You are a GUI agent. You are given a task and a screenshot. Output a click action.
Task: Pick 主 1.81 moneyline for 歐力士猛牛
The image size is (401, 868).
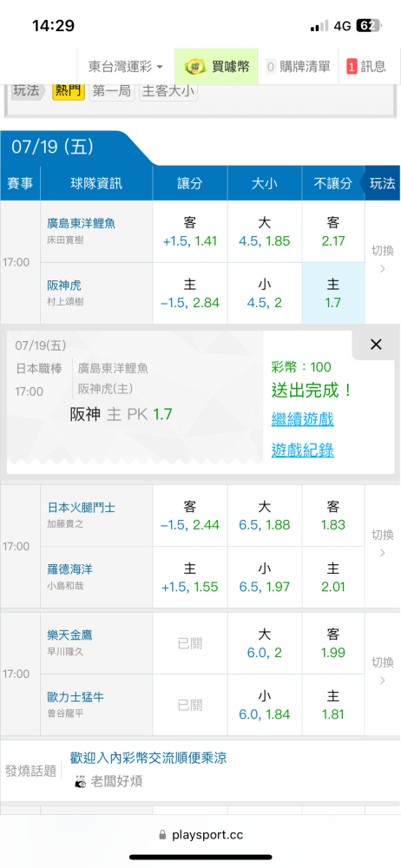point(333,705)
